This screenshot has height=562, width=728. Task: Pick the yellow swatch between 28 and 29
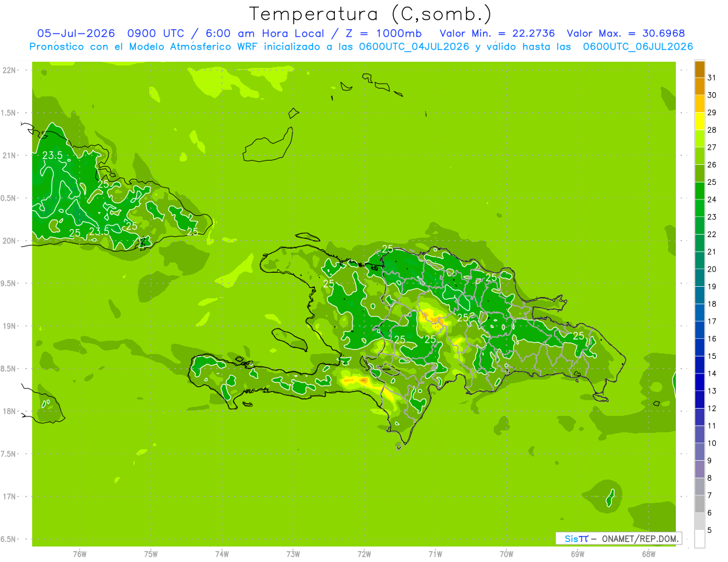[699, 122]
